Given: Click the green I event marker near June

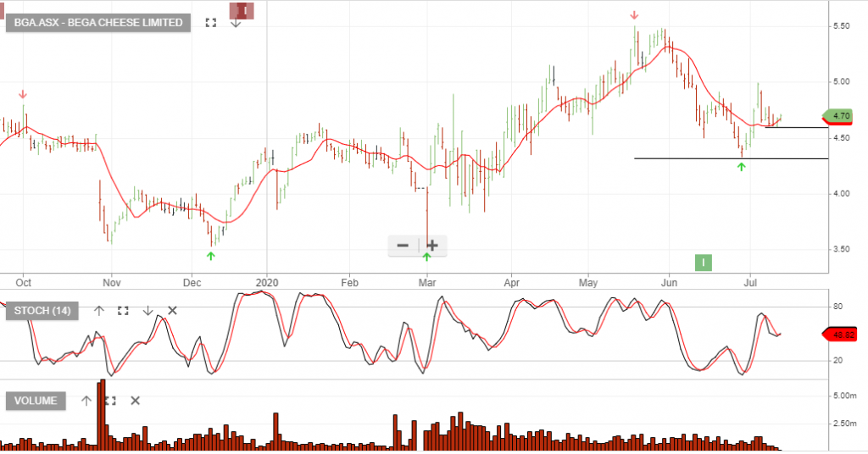Looking at the screenshot, I should [x=703, y=263].
